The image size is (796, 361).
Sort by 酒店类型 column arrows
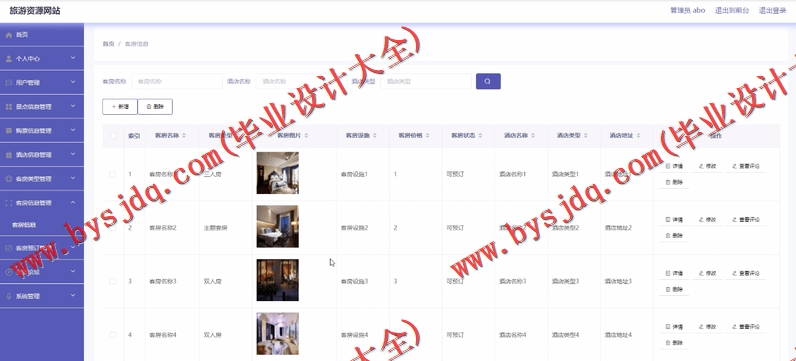coord(586,136)
